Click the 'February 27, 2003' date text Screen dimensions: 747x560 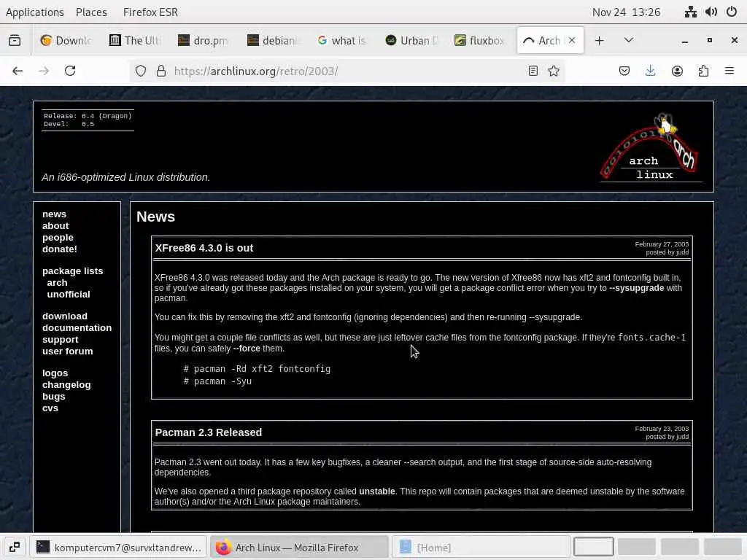(x=662, y=244)
